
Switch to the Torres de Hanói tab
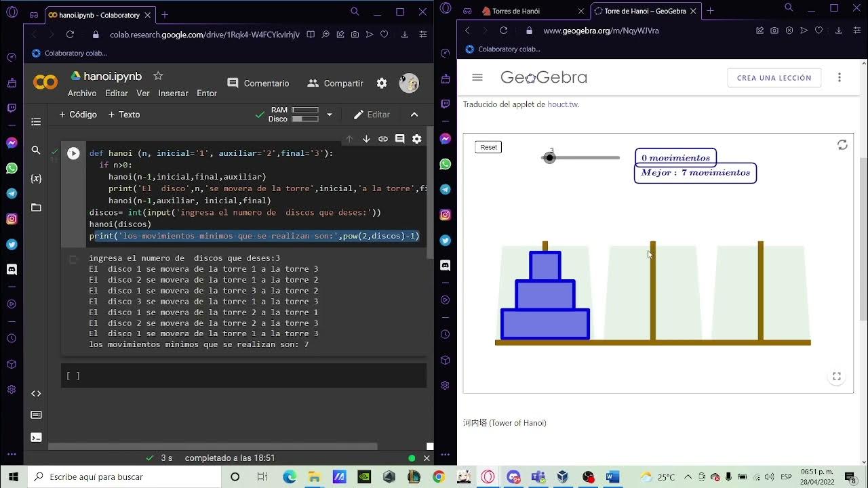click(532, 11)
